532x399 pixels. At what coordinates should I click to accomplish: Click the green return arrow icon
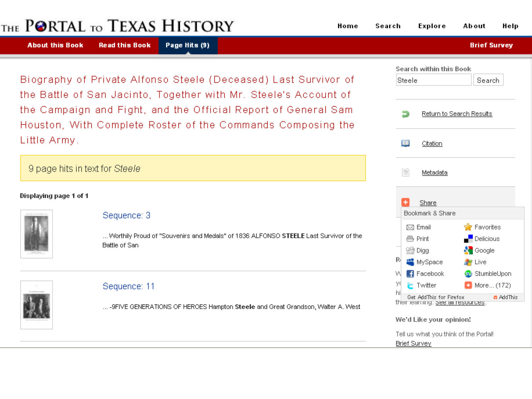(x=405, y=114)
